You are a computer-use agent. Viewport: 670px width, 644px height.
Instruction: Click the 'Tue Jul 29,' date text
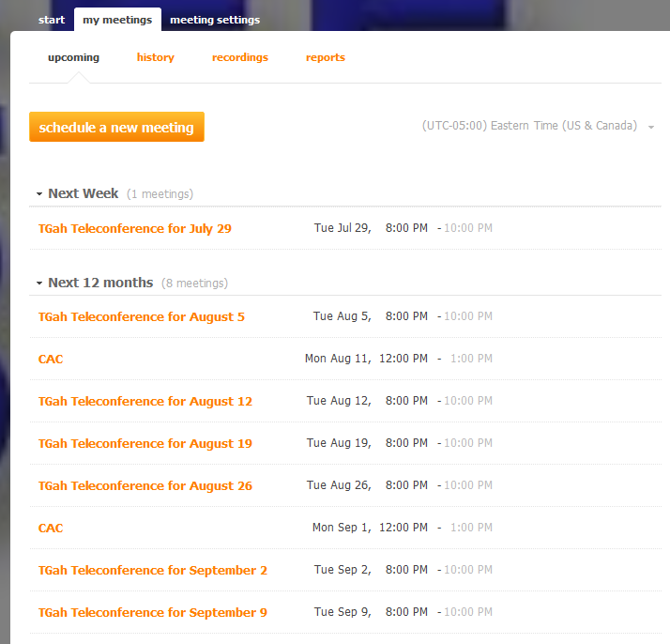pos(343,228)
